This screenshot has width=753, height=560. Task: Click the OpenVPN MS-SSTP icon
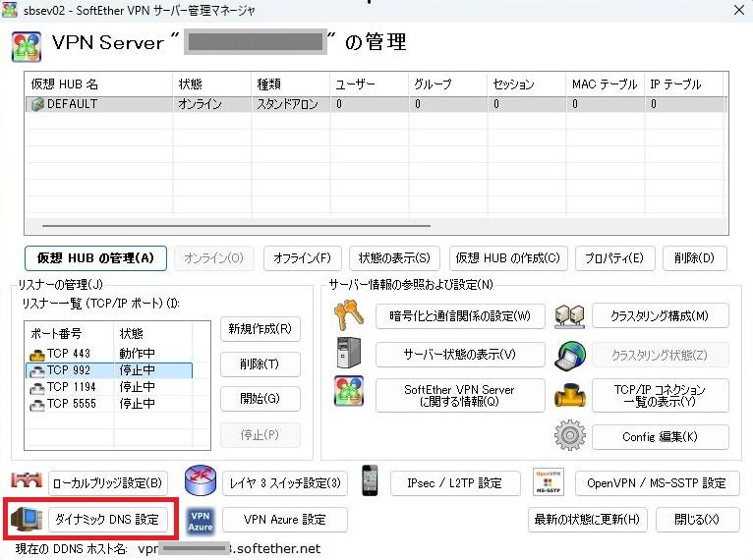(x=548, y=481)
